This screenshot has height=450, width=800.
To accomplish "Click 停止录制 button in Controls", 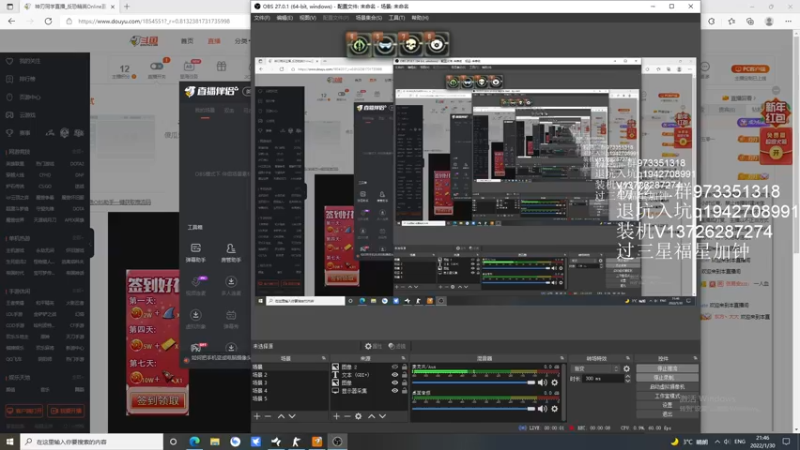I will click(x=667, y=378).
